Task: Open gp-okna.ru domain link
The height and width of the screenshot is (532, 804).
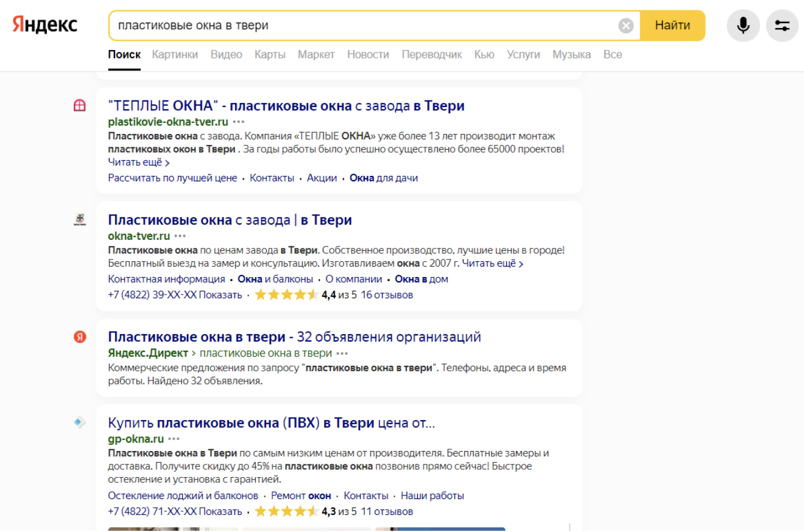Action: 136,439
